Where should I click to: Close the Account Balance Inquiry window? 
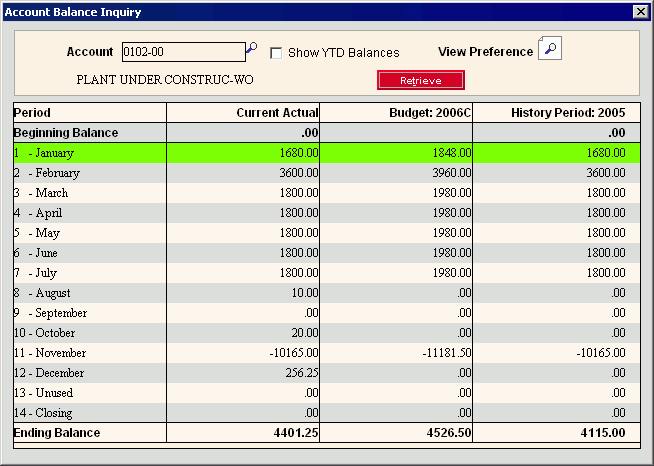click(640, 11)
